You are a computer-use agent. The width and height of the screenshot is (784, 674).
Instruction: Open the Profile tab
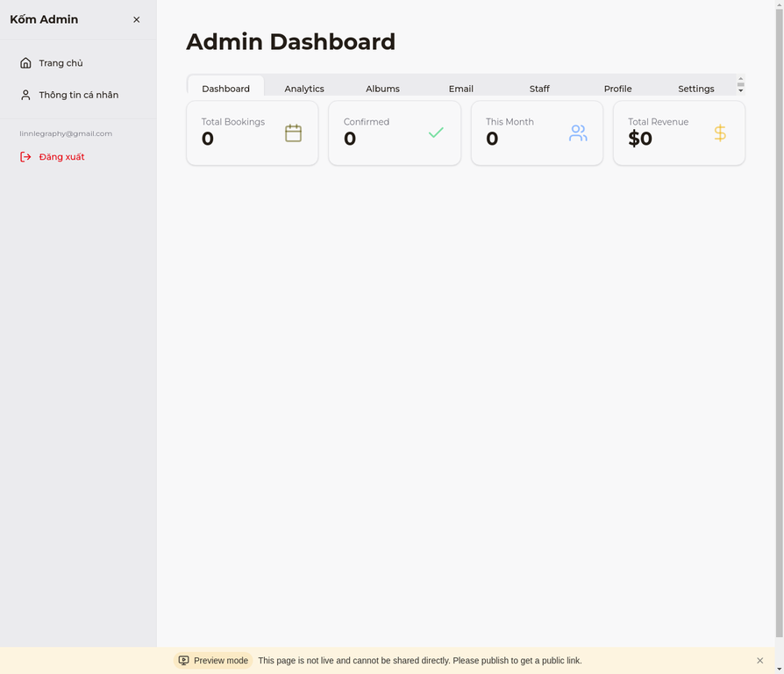[x=617, y=89]
